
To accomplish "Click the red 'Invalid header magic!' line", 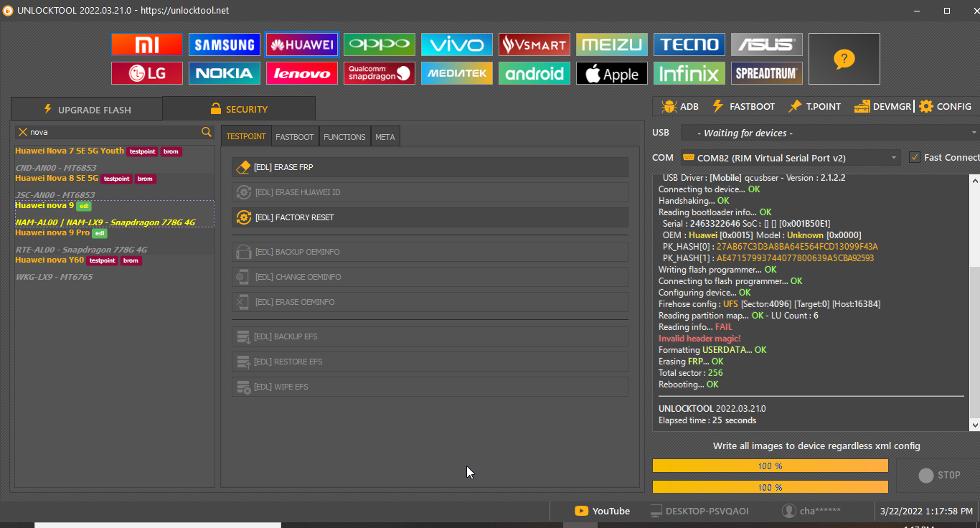I will pos(699,339).
